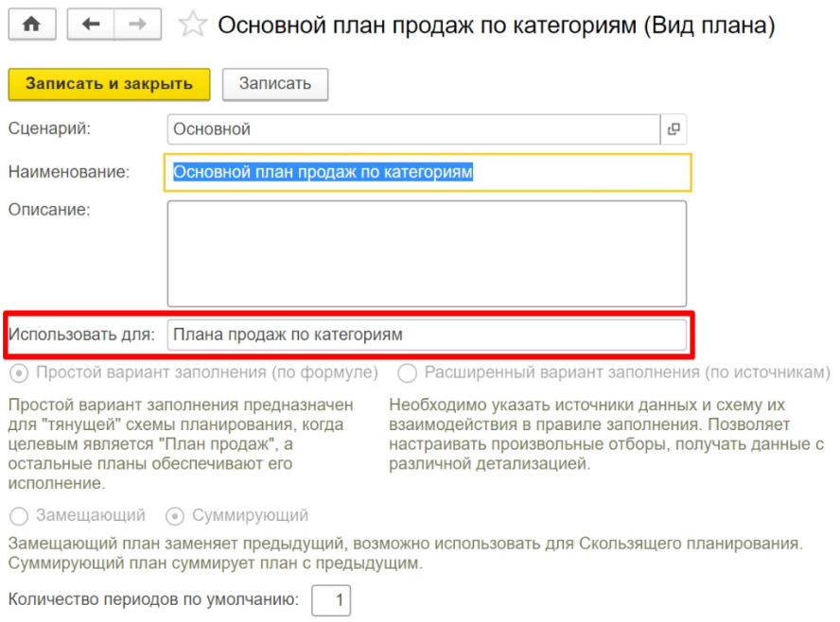Click the Использовать для label
Image resolution: width=840 pixels, height=622 pixels.
(x=80, y=335)
